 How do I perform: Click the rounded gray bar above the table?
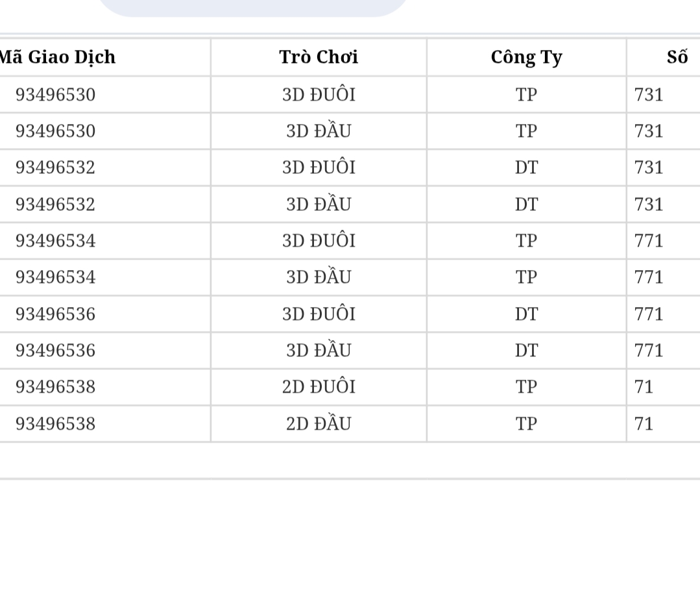pos(252,8)
